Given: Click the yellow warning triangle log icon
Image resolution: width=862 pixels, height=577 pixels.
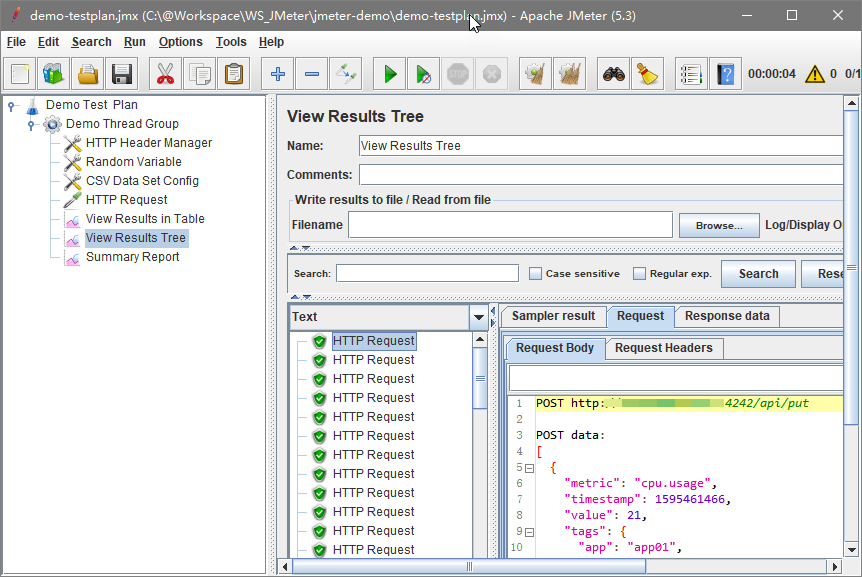Looking at the screenshot, I should (815, 74).
